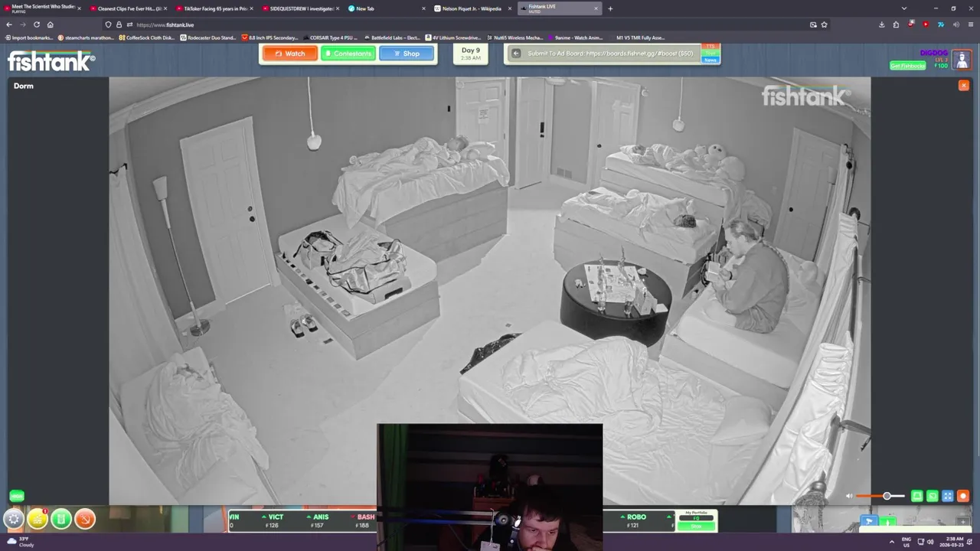Screen dimensions: 980x551
Task: Click the orange round icon at bottom left
Action: tap(85, 520)
